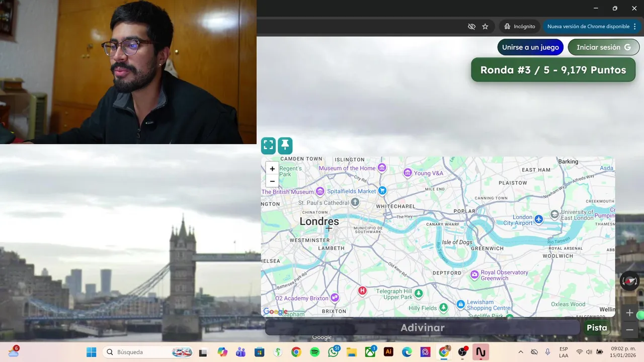This screenshot has width=644, height=362.
Task: Select the Hilly Fields park icon
Action: pos(443,307)
